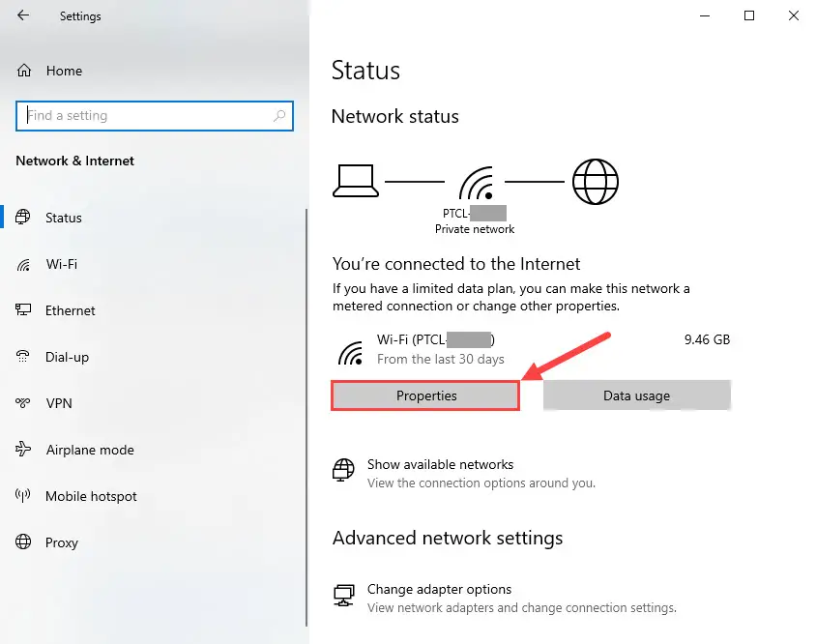The image size is (816, 644).
Task: Open the Ethernet settings page
Action: click(71, 310)
